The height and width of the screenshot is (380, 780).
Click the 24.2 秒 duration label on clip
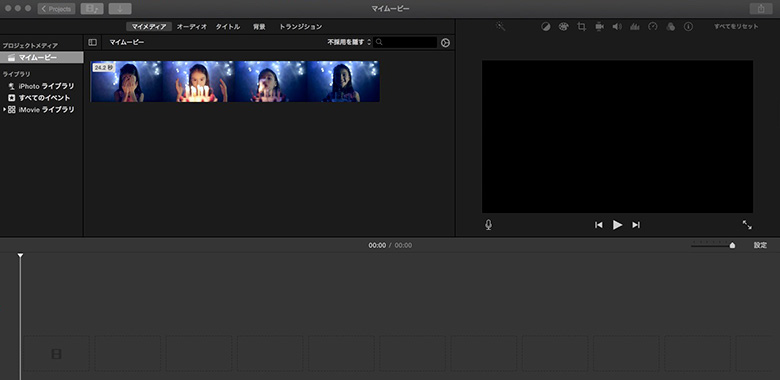[x=103, y=67]
